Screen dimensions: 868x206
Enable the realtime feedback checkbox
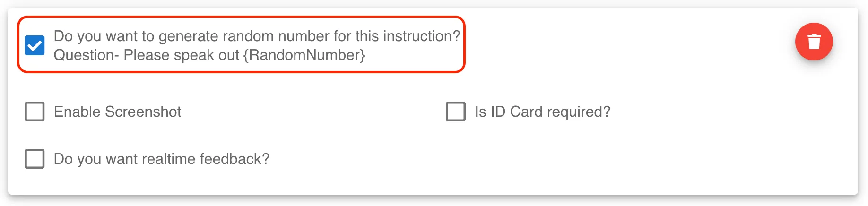[x=35, y=159]
